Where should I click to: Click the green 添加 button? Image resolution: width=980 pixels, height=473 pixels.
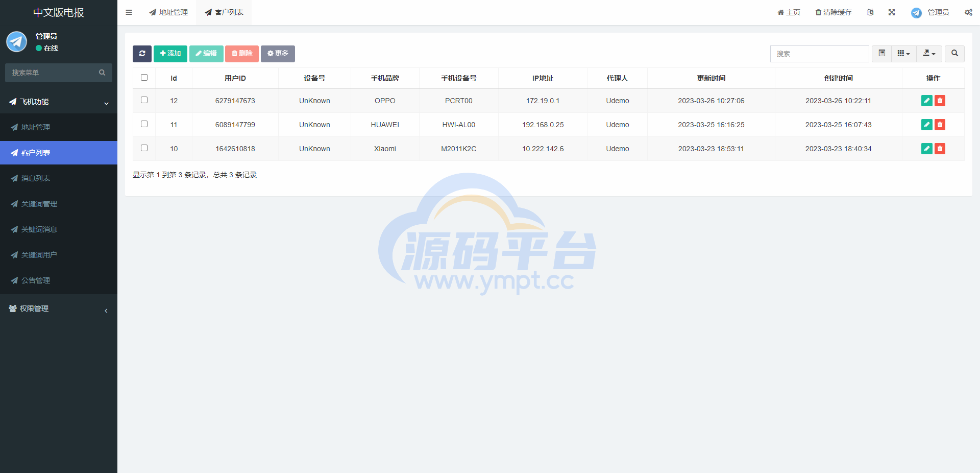click(x=170, y=54)
